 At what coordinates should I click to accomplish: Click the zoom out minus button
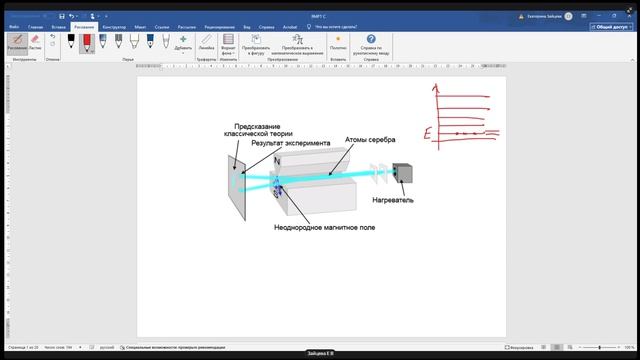[x=580, y=347]
